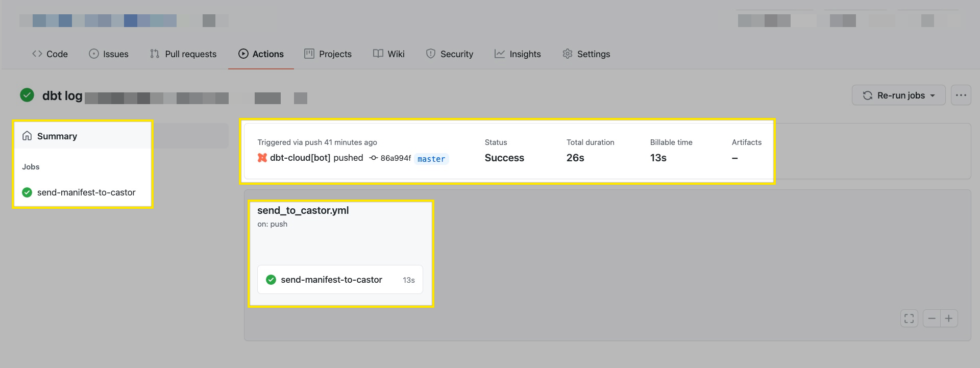Click the dbt-cloud[bot] avatar icon
The height and width of the screenshot is (368, 980).
[x=262, y=158]
